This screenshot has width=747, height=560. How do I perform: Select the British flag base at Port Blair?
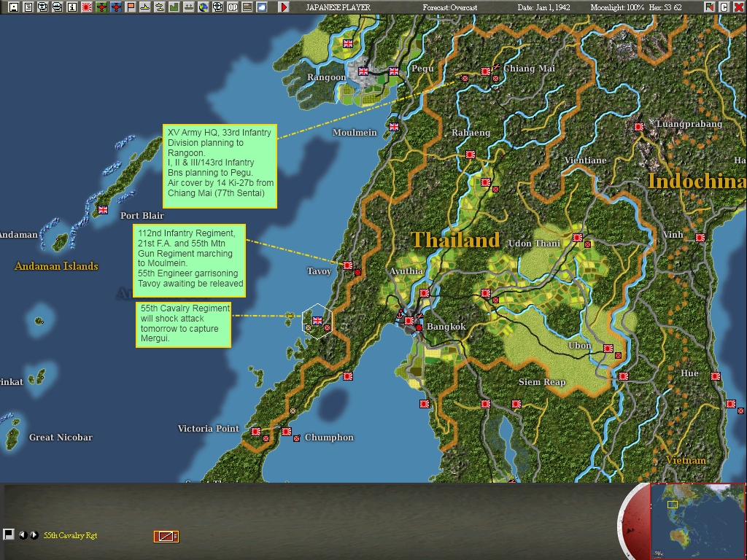103,209
